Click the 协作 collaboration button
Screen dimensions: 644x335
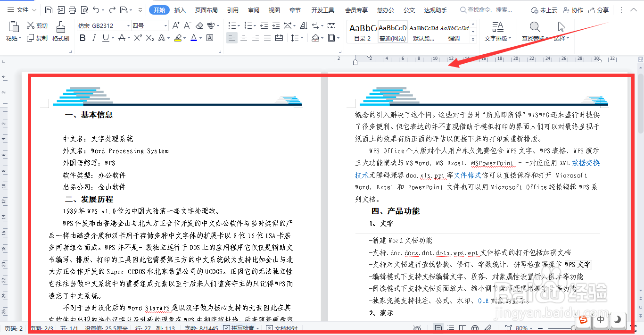coord(573,10)
